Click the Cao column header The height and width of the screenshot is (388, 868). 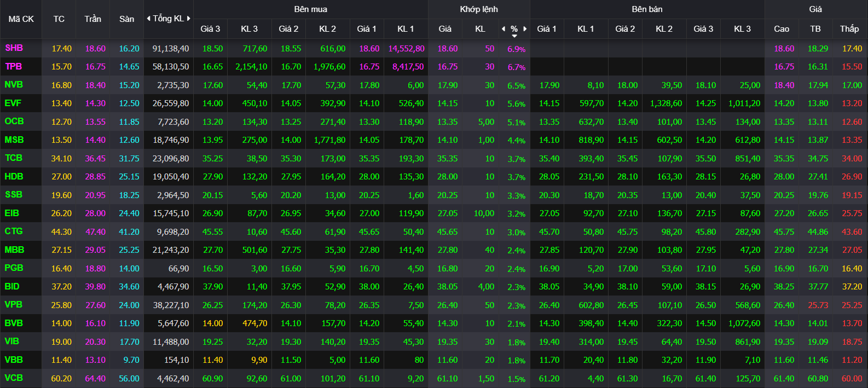[x=782, y=29]
